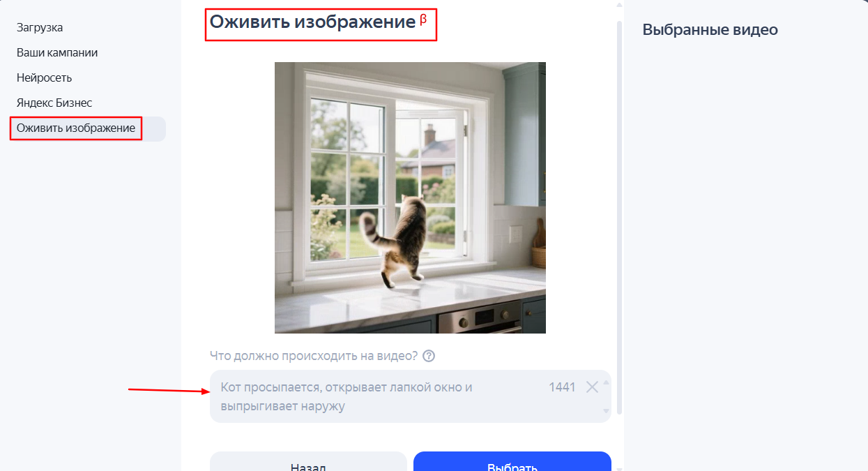The width and height of the screenshot is (868, 471).
Task: Click the main panel vertical scrollbar
Action: coord(619,218)
